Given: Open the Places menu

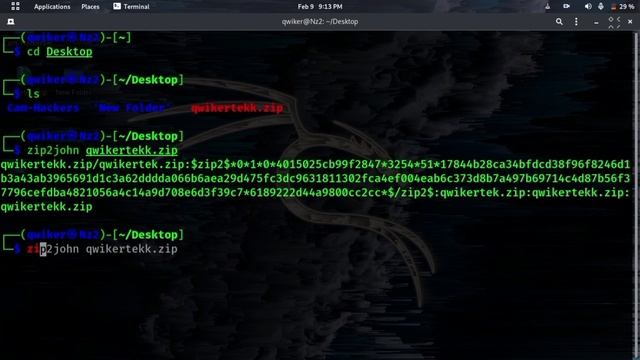Looking at the screenshot, I should (x=90, y=7).
